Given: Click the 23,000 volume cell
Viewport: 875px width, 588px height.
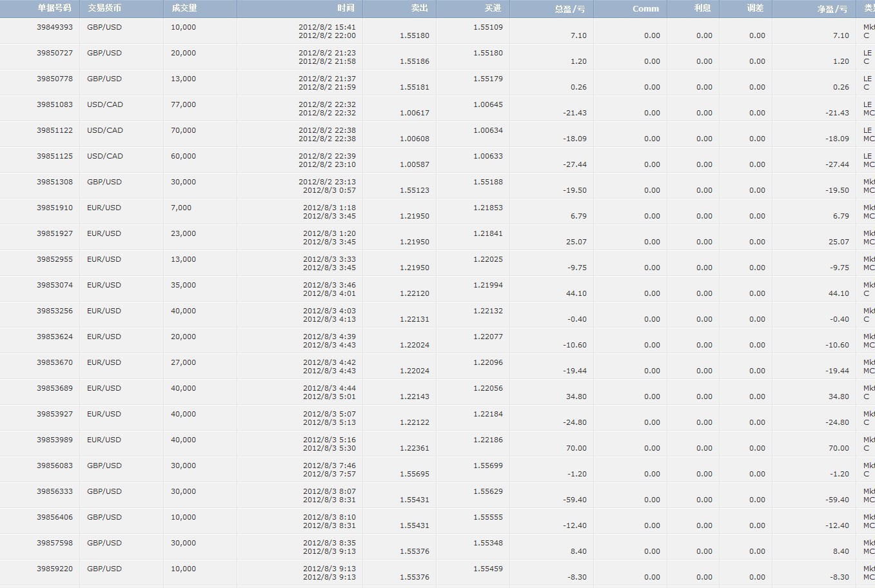Looking at the screenshot, I should click(x=184, y=233).
